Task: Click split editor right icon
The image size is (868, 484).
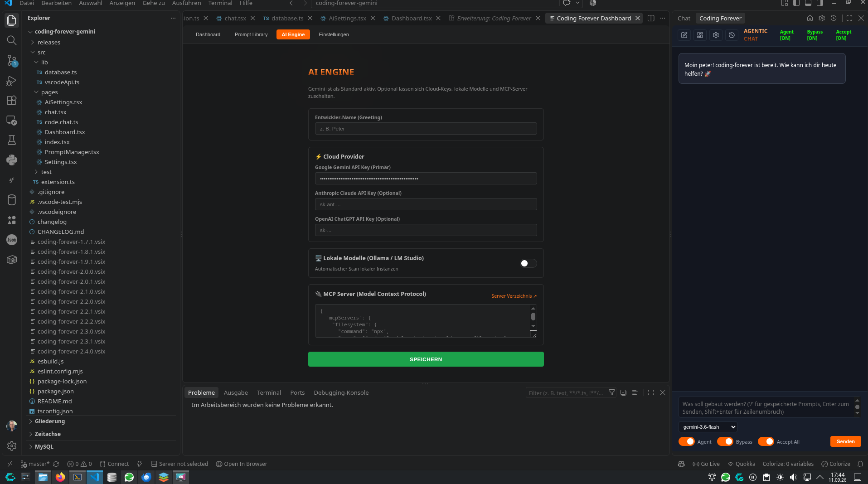Action: tap(651, 18)
